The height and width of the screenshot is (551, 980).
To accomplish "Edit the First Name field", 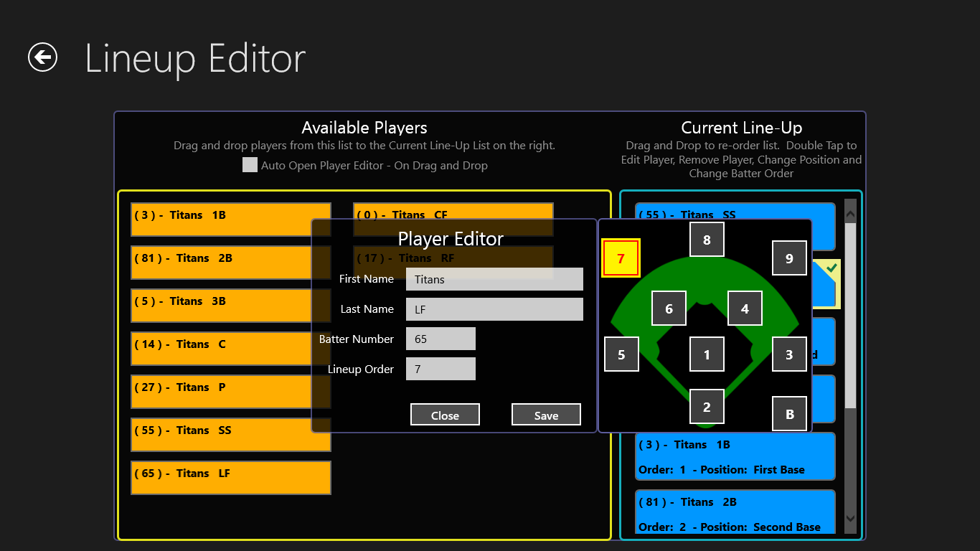I will (494, 279).
